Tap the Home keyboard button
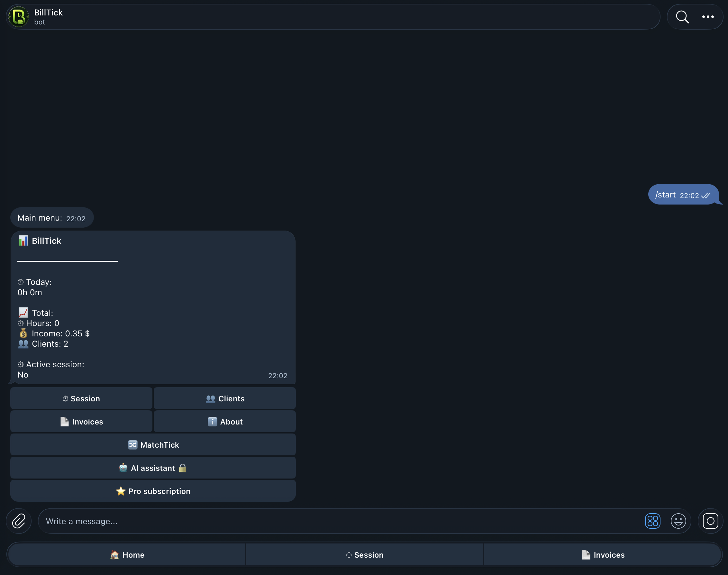Image resolution: width=728 pixels, height=575 pixels. pyautogui.click(x=127, y=555)
